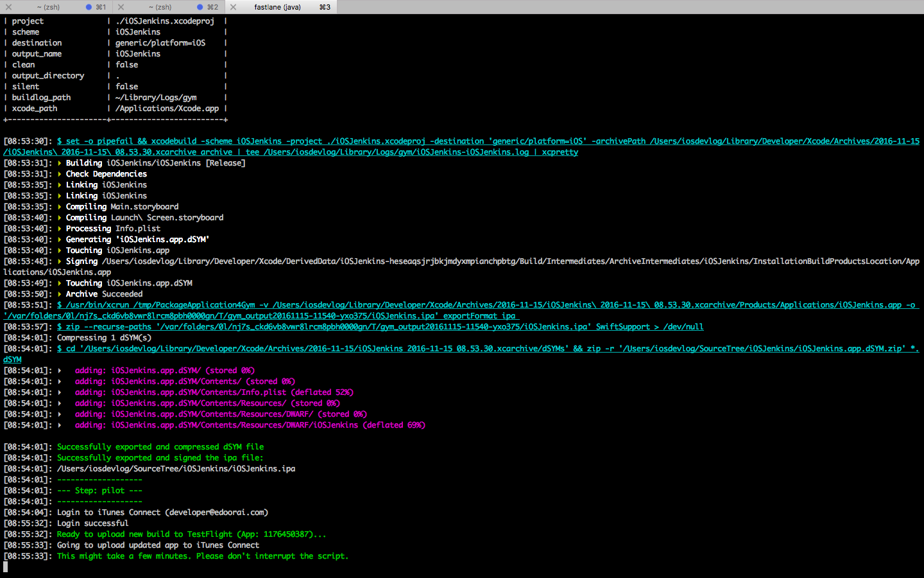Click the 'Signing /Users/iosdevlog/Library' log line

point(461,267)
